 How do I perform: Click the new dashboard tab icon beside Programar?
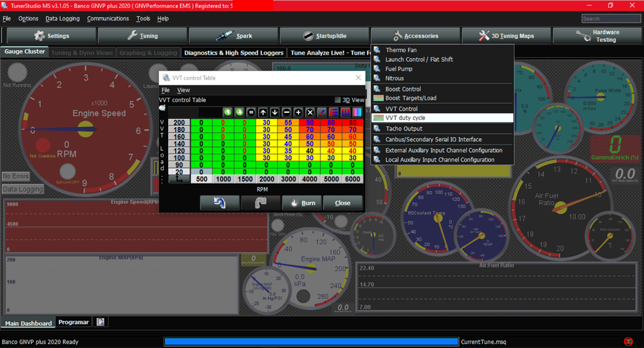click(100, 322)
